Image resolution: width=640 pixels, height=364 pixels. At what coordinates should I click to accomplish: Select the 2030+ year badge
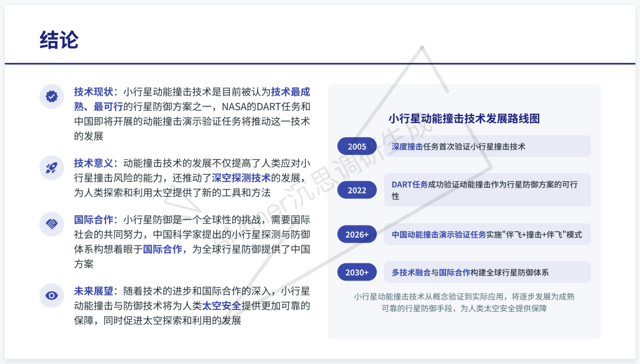click(x=357, y=272)
